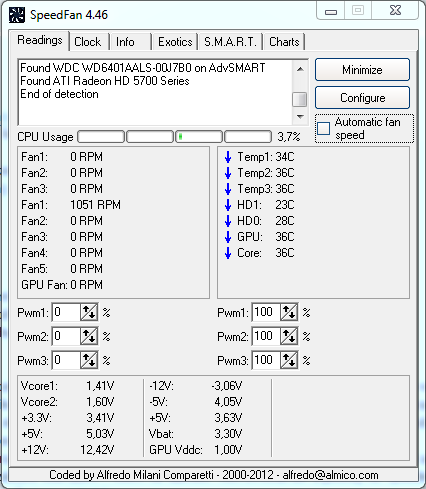
Task: Click the log scrollbar up arrow
Action: 300,69
